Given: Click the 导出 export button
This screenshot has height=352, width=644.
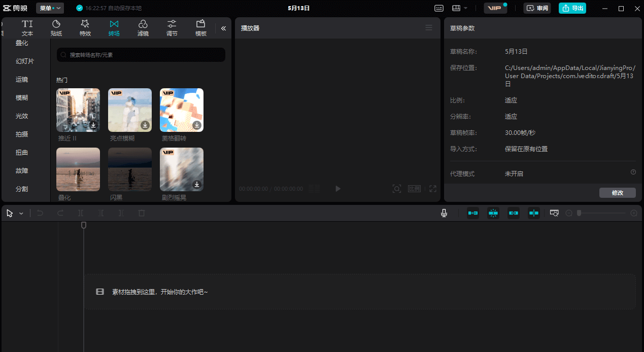Looking at the screenshot, I should coord(572,8).
